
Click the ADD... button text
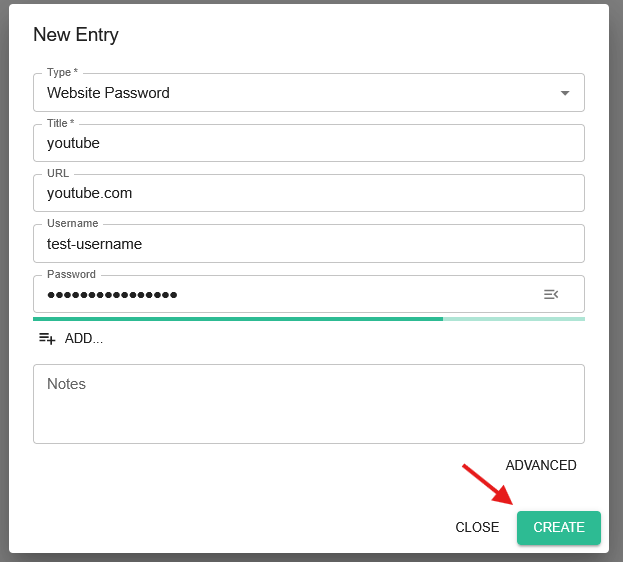click(84, 339)
